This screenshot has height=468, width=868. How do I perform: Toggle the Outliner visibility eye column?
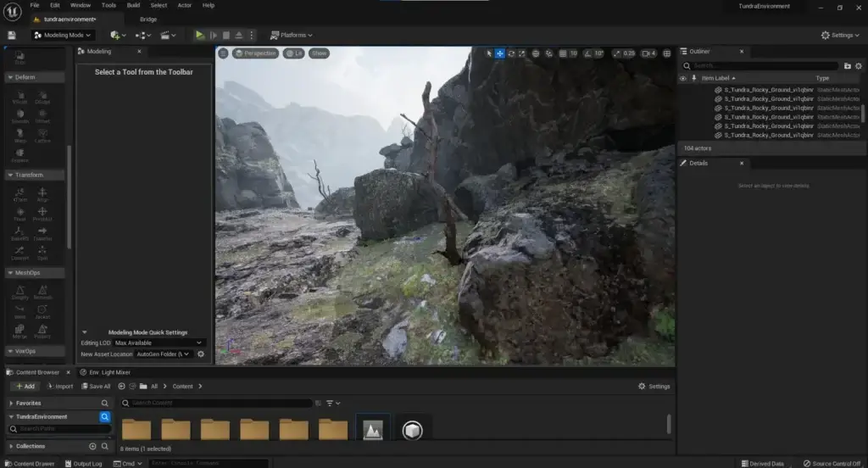(683, 78)
